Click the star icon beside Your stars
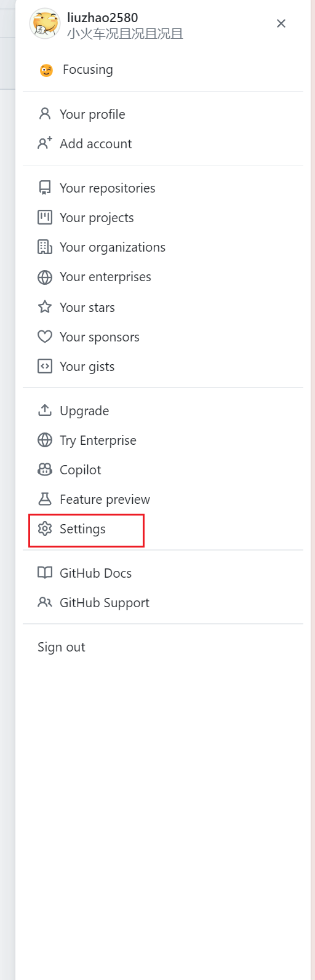 click(45, 307)
